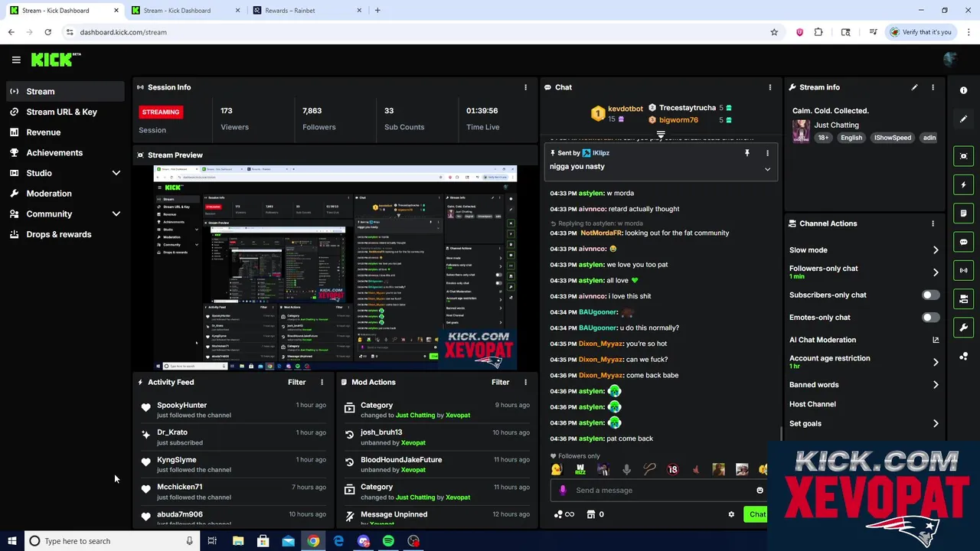Viewport: 980px width, 551px height.
Task: Open Session Info three-dot options
Action: click(525, 87)
